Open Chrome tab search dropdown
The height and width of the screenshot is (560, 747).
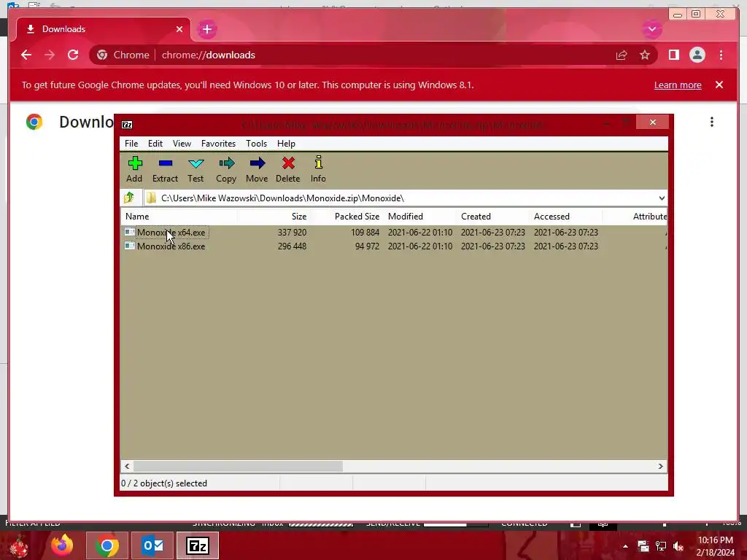pos(651,29)
